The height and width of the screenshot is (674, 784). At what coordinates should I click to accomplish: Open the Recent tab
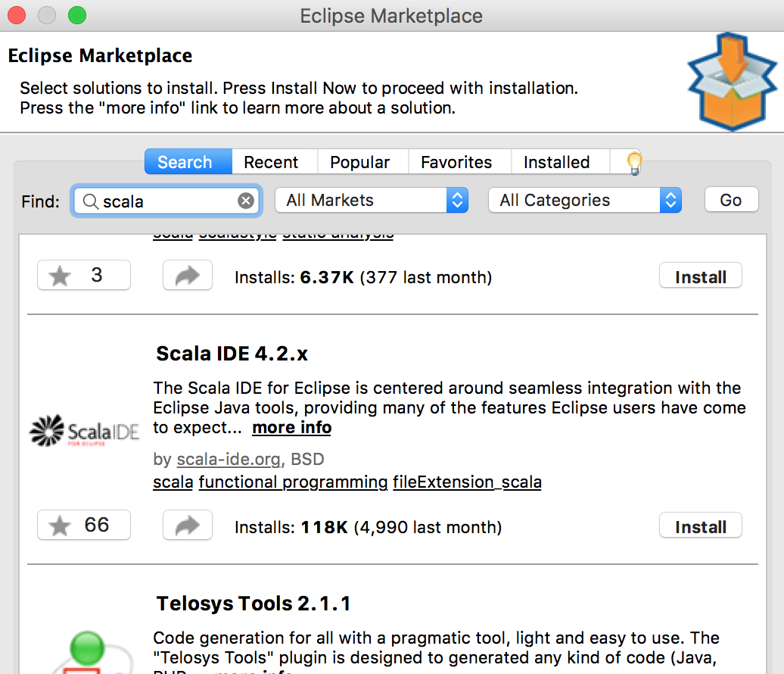pos(275,161)
